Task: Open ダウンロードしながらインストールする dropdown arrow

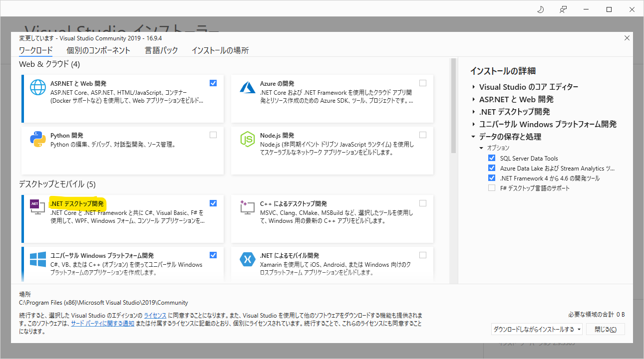Action: [579, 330]
